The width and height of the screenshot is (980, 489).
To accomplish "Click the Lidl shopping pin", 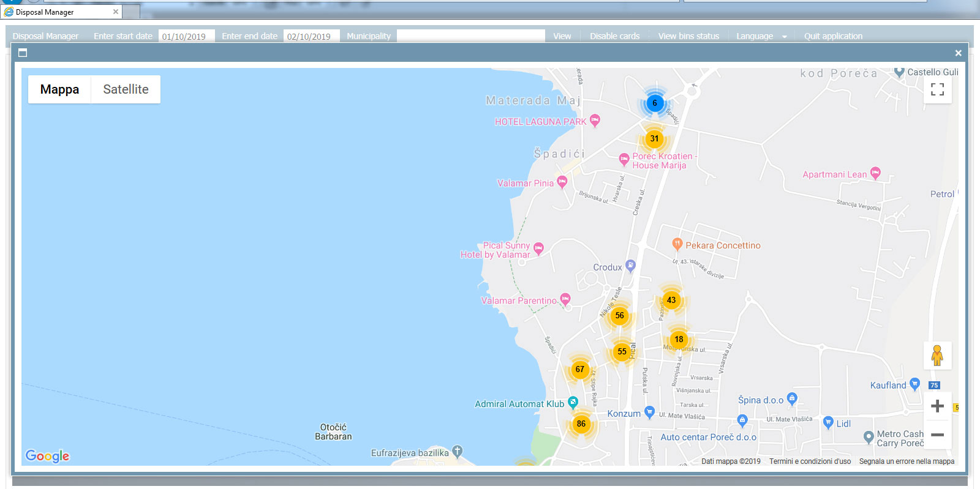I will coord(828,422).
